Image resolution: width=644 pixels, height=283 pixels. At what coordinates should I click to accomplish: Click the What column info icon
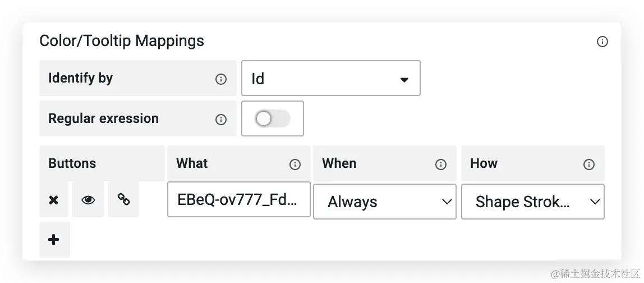(295, 165)
